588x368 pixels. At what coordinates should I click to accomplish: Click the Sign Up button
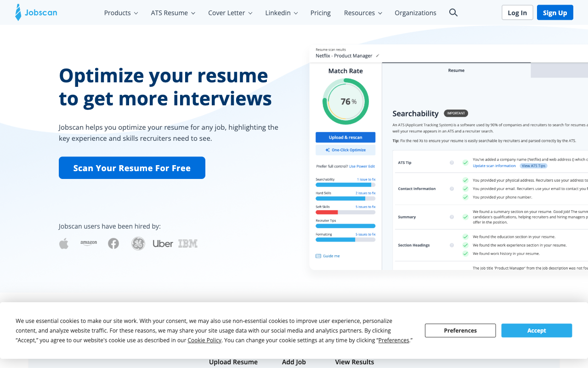(555, 12)
